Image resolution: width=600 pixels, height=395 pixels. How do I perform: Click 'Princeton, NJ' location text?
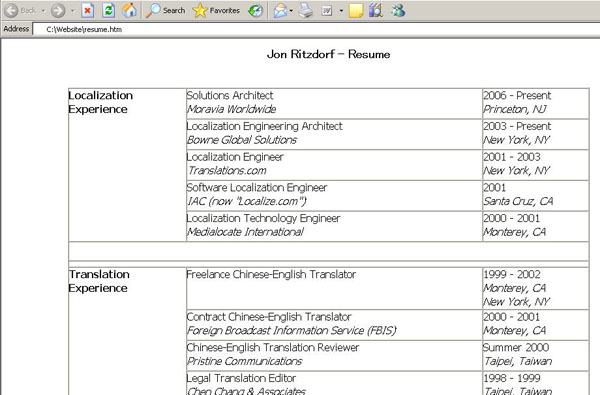(x=515, y=109)
